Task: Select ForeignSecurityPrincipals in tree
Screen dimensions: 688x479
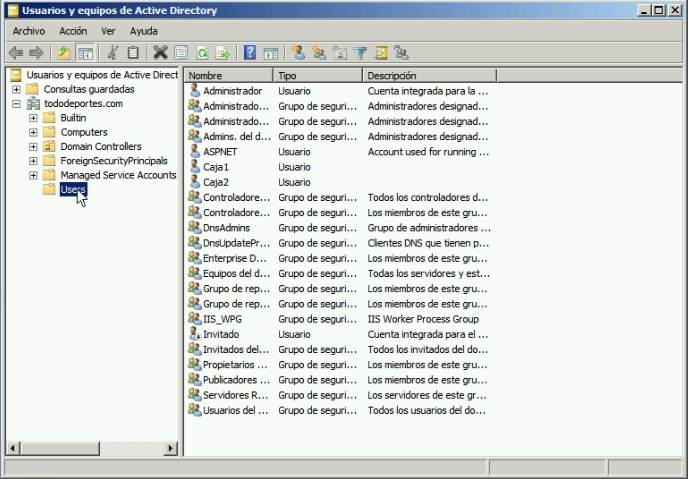Action: [x=114, y=161]
